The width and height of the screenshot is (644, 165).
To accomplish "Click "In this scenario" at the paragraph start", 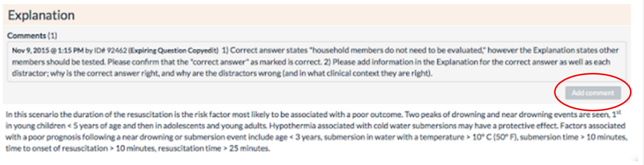I will click(32, 115).
